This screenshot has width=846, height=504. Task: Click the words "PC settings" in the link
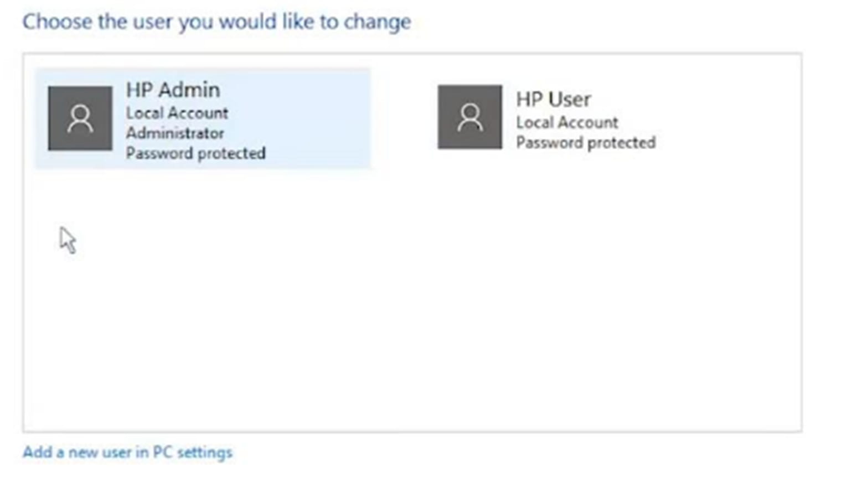tap(193, 453)
